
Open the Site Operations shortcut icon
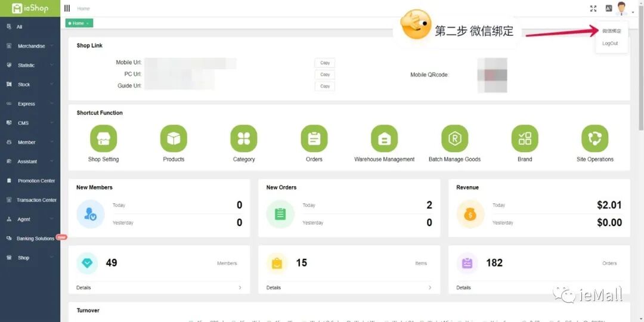595,138
